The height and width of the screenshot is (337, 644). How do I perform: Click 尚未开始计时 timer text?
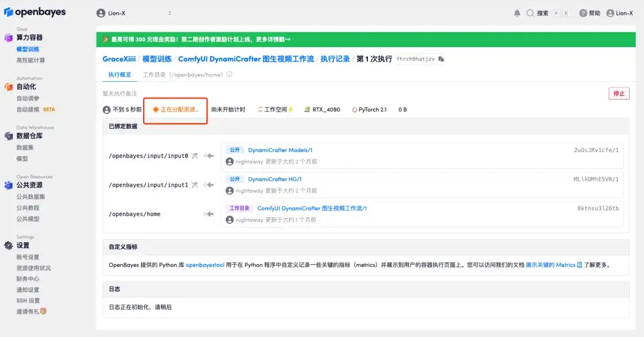pos(228,110)
